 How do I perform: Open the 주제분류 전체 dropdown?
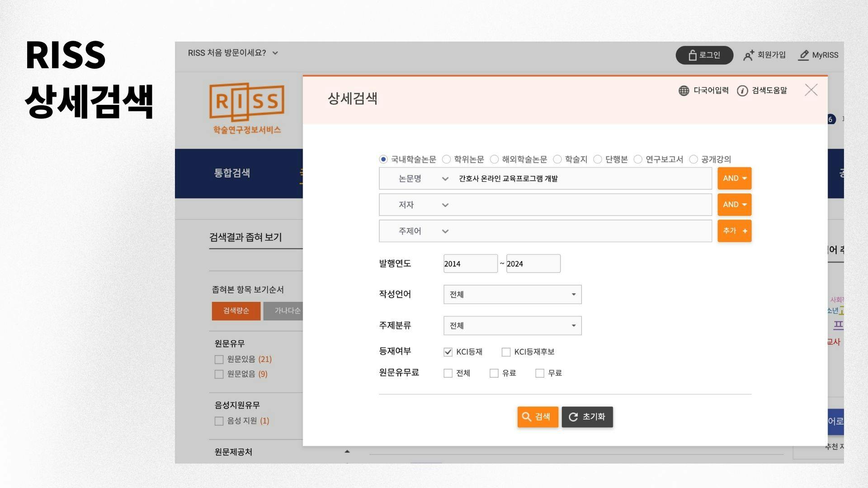512,326
